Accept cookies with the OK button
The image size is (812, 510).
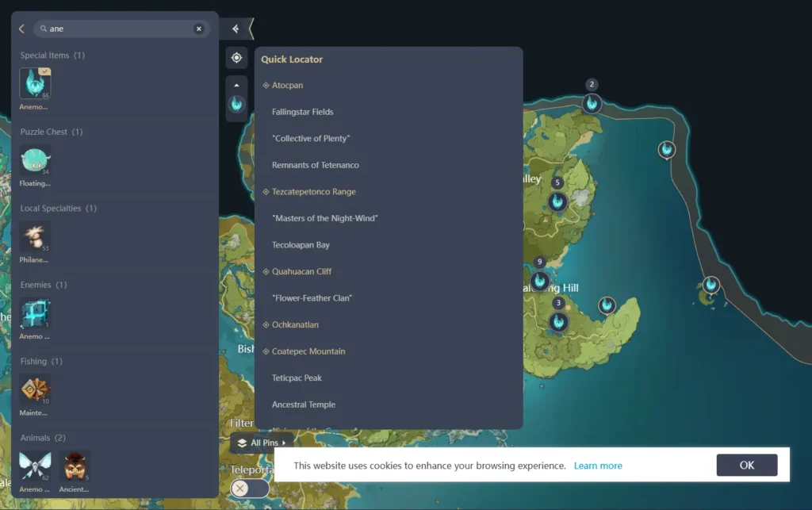pyautogui.click(x=747, y=465)
